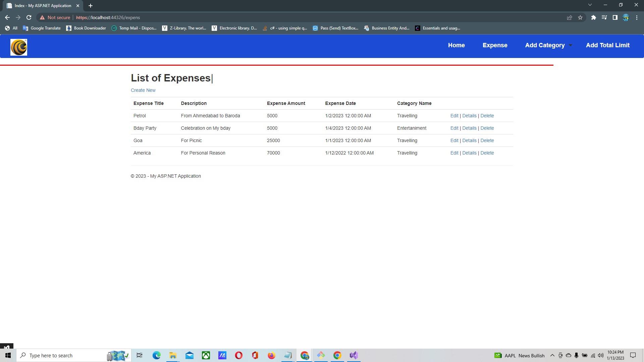Open Firefox from the taskbar
The width and height of the screenshot is (644, 362).
(x=271, y=355)
